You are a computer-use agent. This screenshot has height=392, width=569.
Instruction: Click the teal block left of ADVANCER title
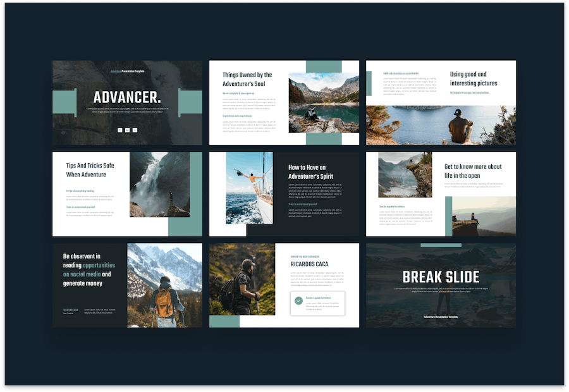[x=64, y=102]
